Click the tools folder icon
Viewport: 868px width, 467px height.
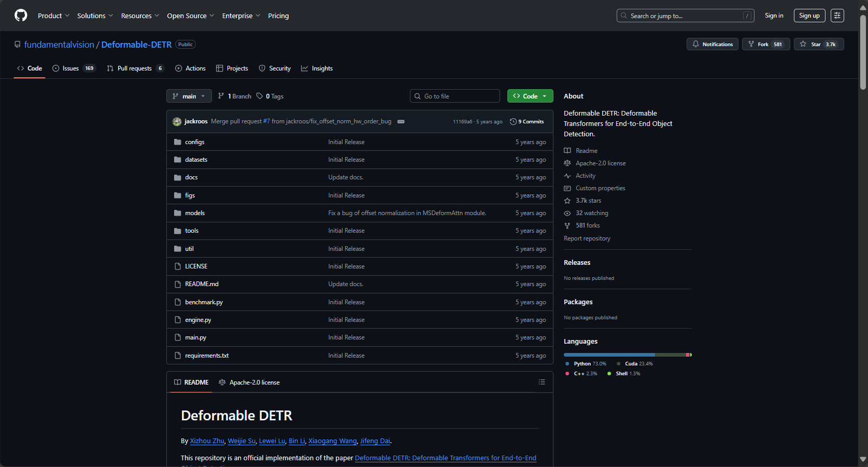[178, 231]
